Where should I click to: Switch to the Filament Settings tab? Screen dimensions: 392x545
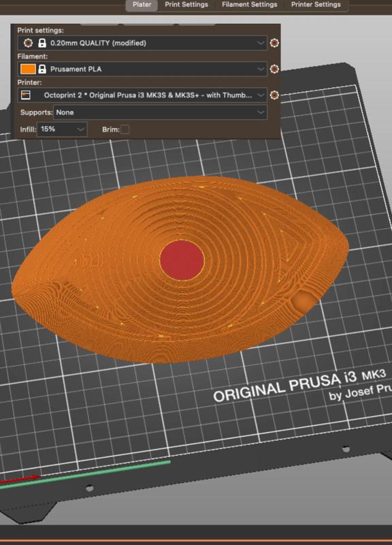(249, 5)
